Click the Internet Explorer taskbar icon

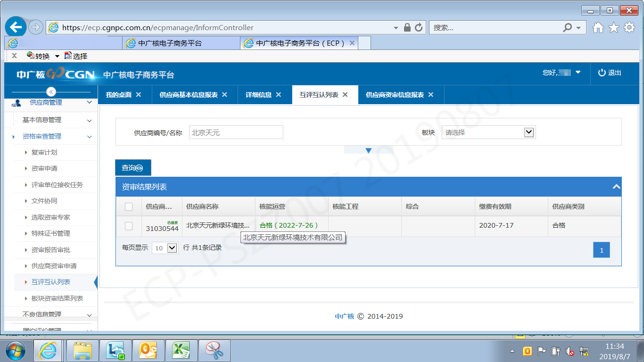49,351
